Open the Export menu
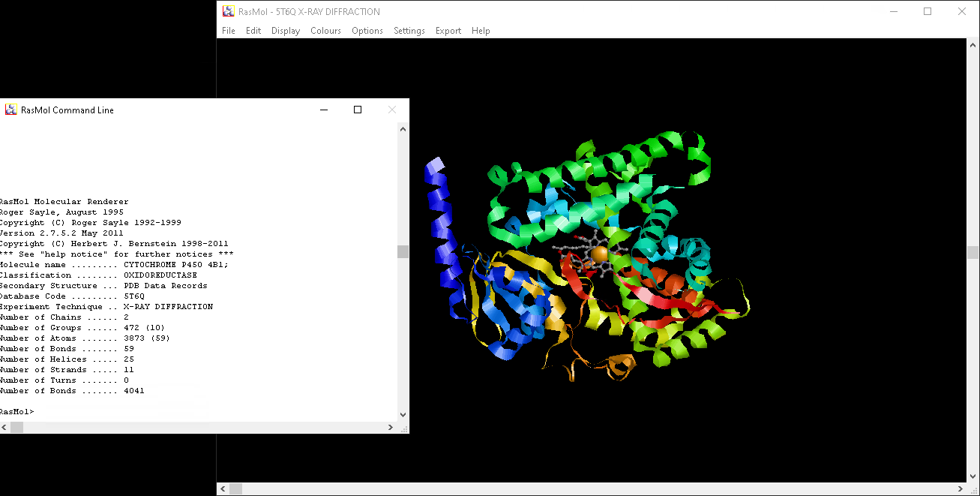This screenshot has width=980, height=496. click(448, 31)
